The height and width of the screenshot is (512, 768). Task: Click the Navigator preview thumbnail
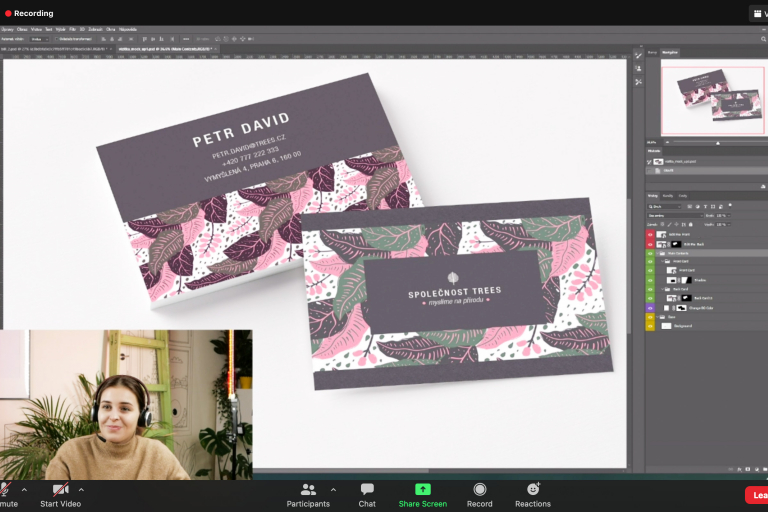pos(713,100)
